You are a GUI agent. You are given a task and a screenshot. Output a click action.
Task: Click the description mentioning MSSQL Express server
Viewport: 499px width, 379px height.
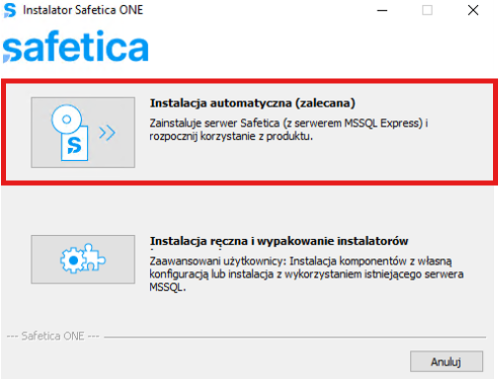289,130
